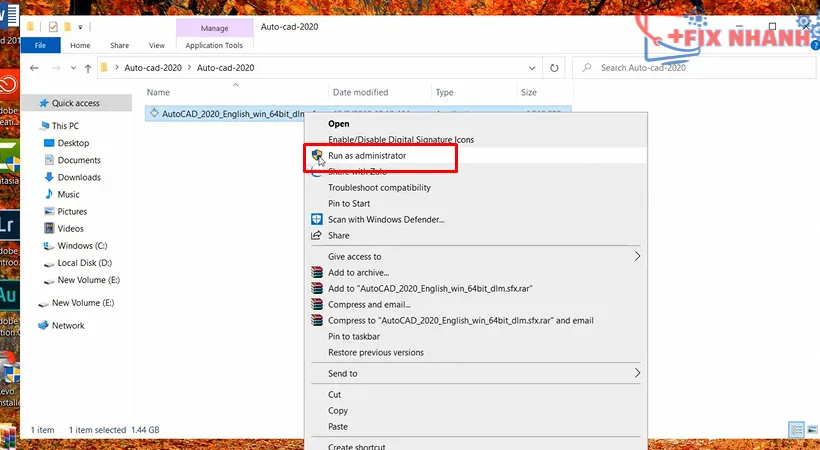
Task: Sort files by the Date modified column
Action: (x=360, y=92)
